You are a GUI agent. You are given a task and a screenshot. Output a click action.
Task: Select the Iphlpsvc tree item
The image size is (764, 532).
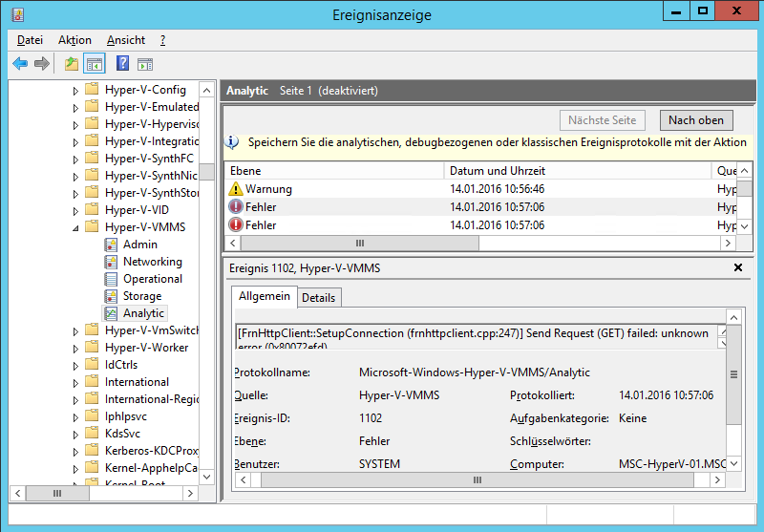click(x=126, y=416)
